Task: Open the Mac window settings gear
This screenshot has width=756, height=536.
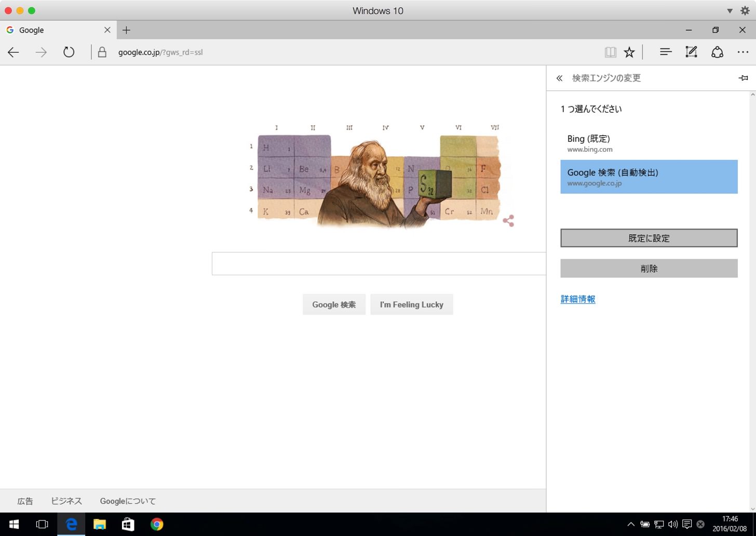Action: [x=745, y=11]
